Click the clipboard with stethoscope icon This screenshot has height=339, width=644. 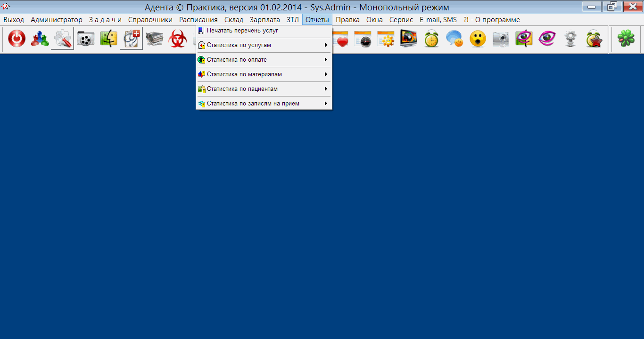click(131, 39)
